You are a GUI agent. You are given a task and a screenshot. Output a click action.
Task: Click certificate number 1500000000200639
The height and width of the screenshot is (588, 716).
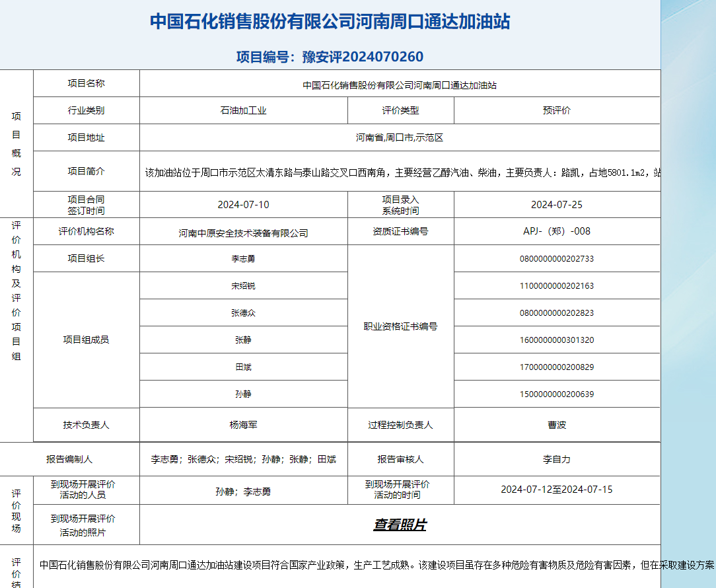tap(557, 394)
